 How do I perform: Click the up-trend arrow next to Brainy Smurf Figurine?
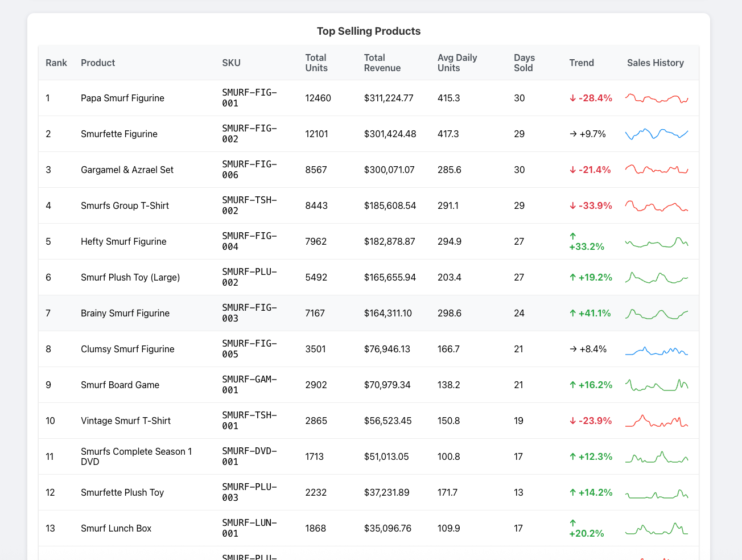tap(573, 313)
